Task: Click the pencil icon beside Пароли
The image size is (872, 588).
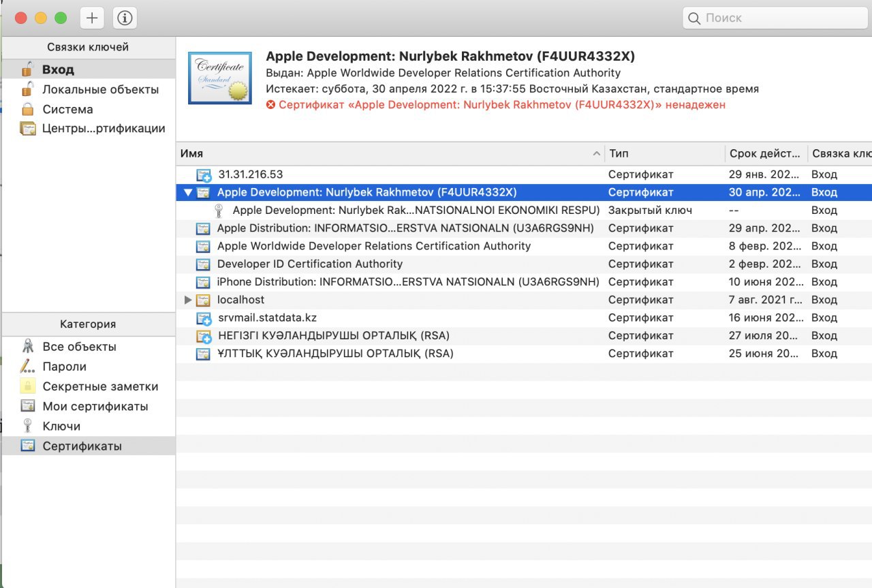Action: point(27,367)
